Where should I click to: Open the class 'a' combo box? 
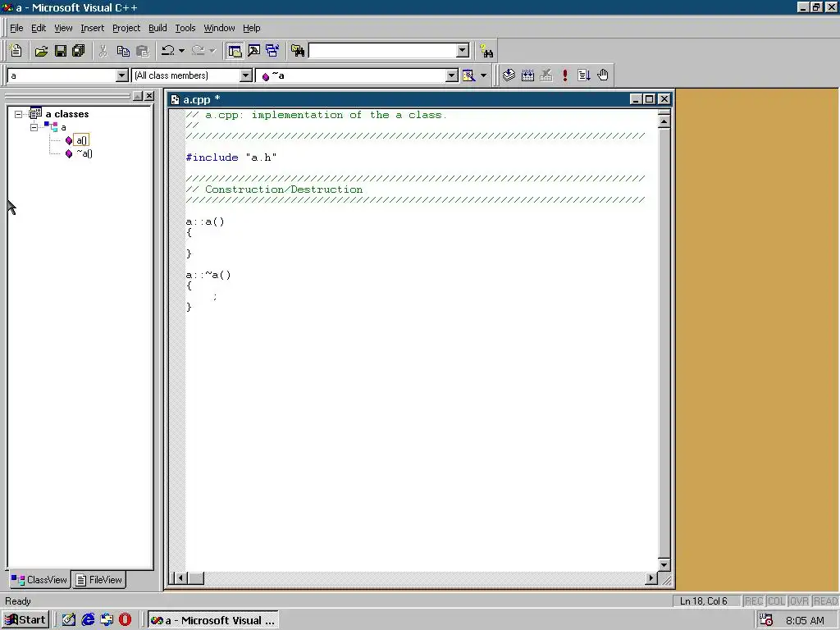[x=122, y=75]
